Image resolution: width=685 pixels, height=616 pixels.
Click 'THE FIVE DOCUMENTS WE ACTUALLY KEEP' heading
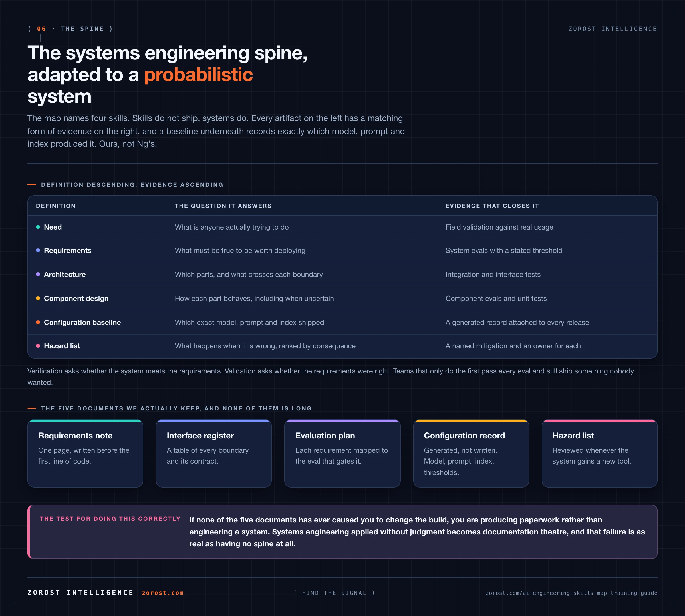pyautogui.click(x=176, y=408)
